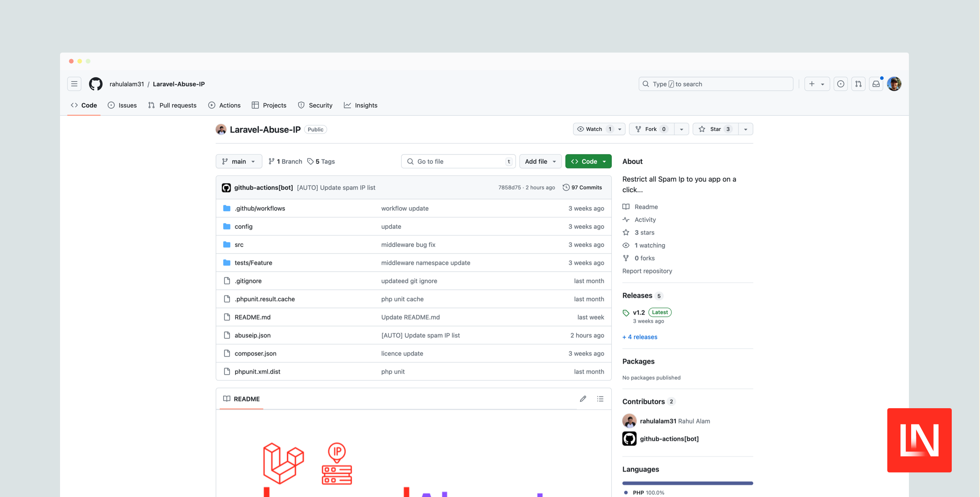This screenshot has width=980, height=497.
Task: Open the commit hash 7858d75
Action: 509,188
